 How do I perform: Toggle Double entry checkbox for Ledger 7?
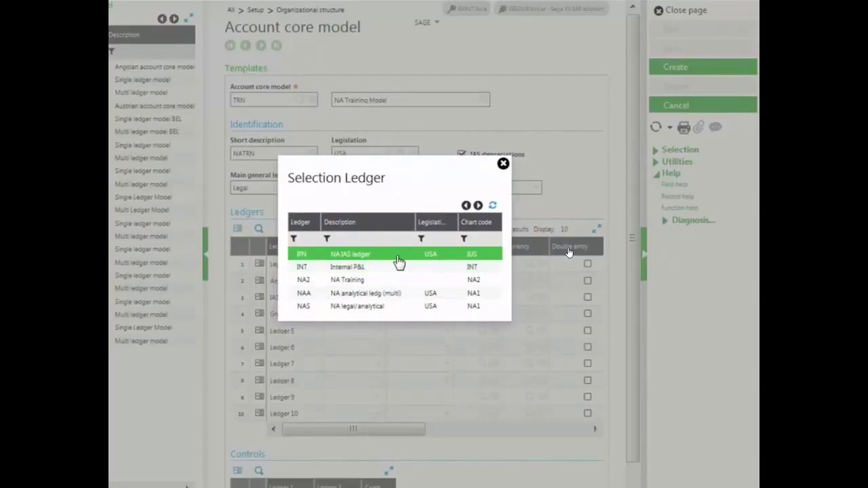tap(588, 363)
